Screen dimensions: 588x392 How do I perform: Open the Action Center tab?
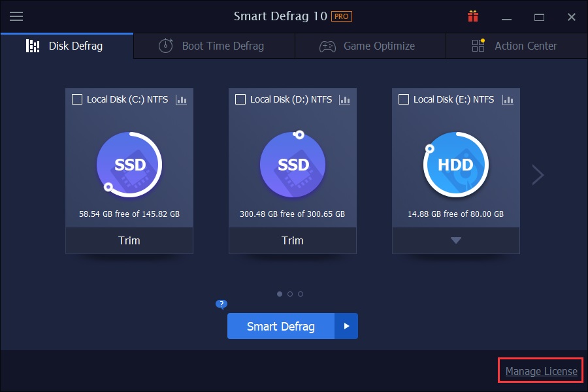[517, 46]
